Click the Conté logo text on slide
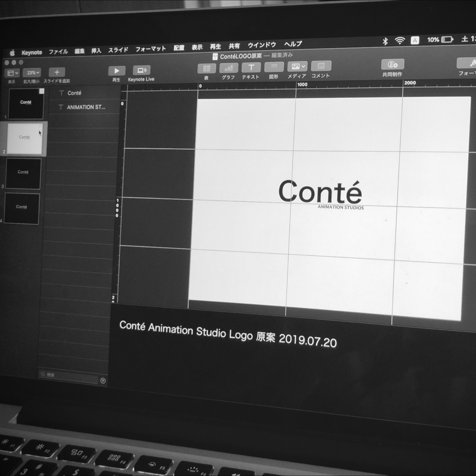The height and width of the screenshot is (476, 476). [320, 192]
